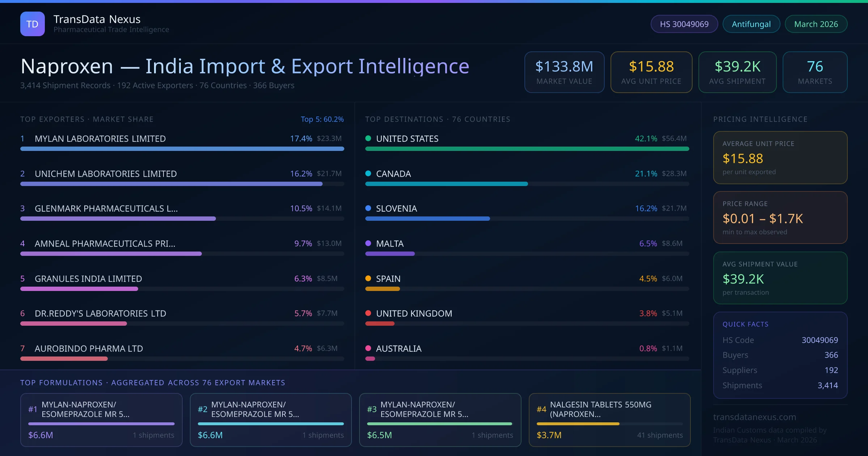Click the orange Spain dot marker

tap(368, 278)
